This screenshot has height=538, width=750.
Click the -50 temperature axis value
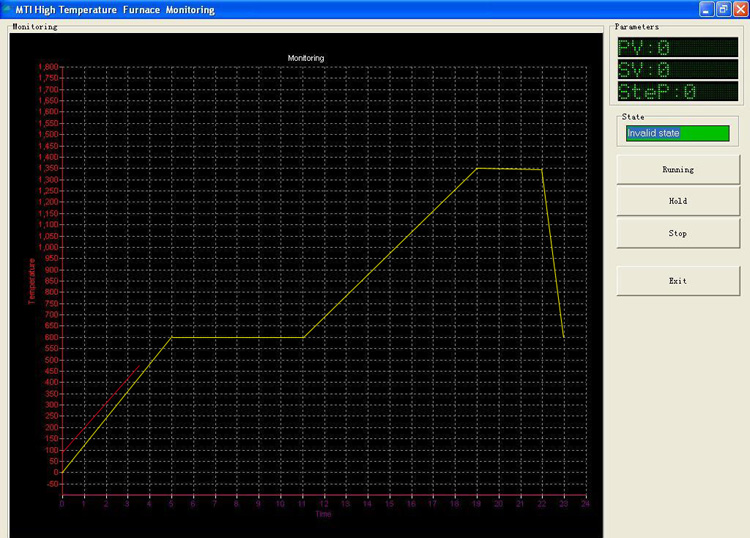53,484
